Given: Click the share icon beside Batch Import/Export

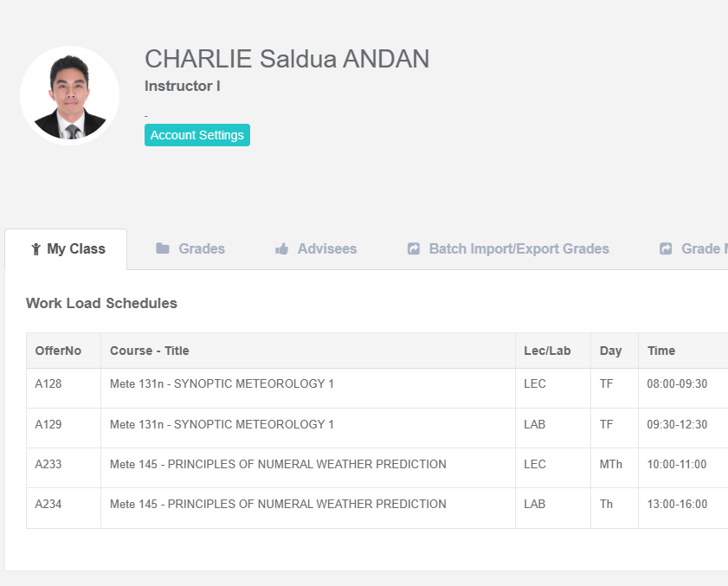Looking at the screenshot, I should point(414,249).
